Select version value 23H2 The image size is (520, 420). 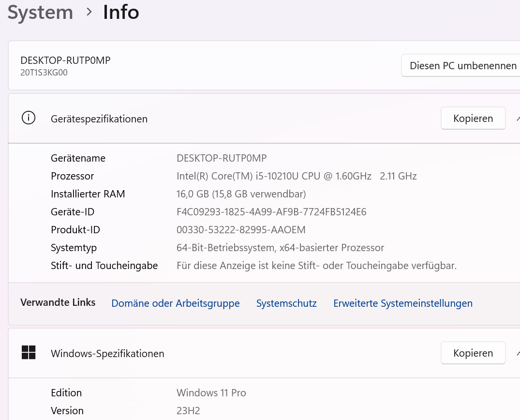tap(188, 411)
